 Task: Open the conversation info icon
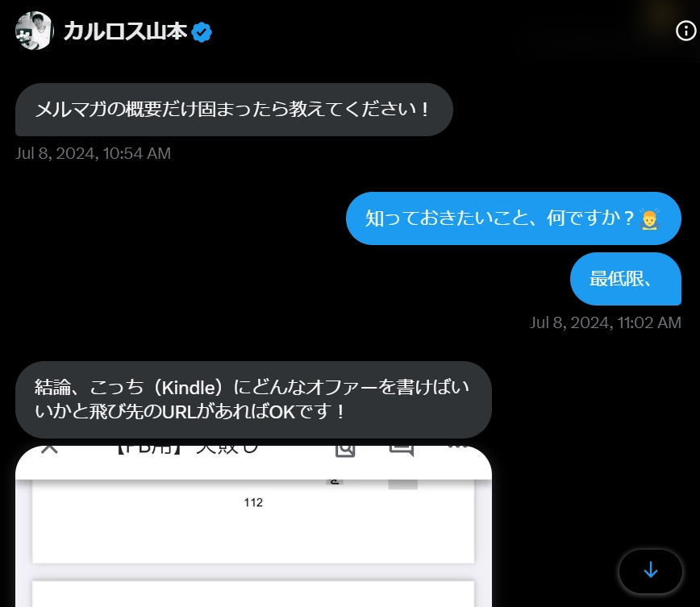[685, 31]
